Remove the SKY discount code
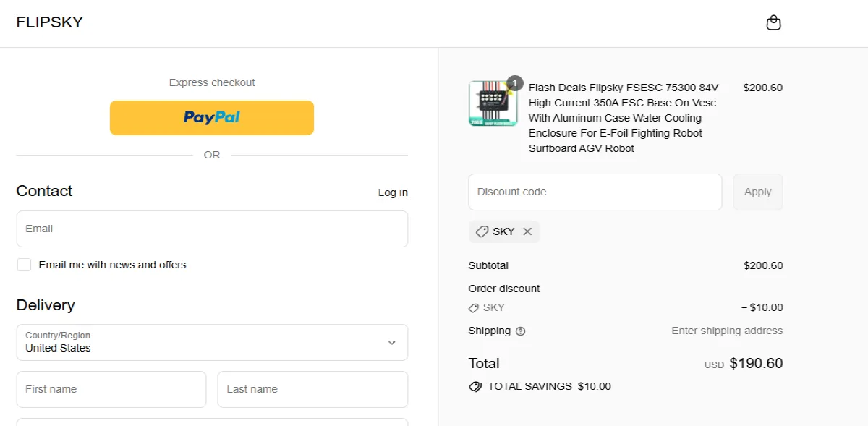This screenshot has height=426, width=868. click(527, 231)
